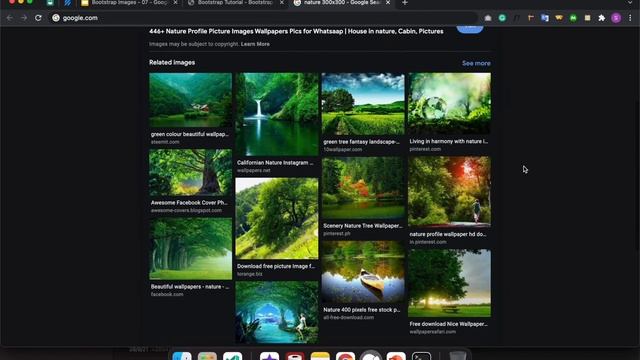Reload the Google page
The width and height of the screenshot is (640, 360).
pyautogui.click(x=38, y=18)
